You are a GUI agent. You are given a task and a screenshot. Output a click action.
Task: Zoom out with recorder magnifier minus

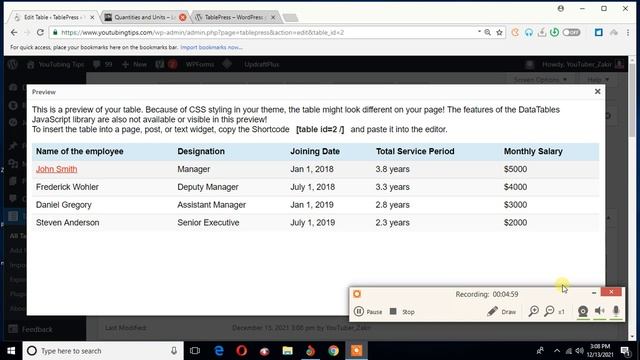click(x=549, y=311)
